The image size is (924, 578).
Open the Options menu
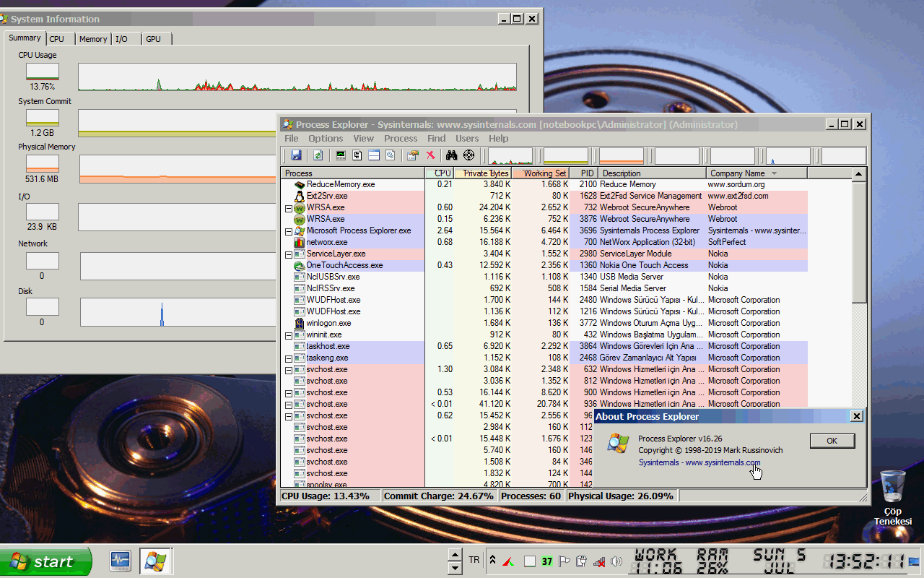click(x=326, y=138)
